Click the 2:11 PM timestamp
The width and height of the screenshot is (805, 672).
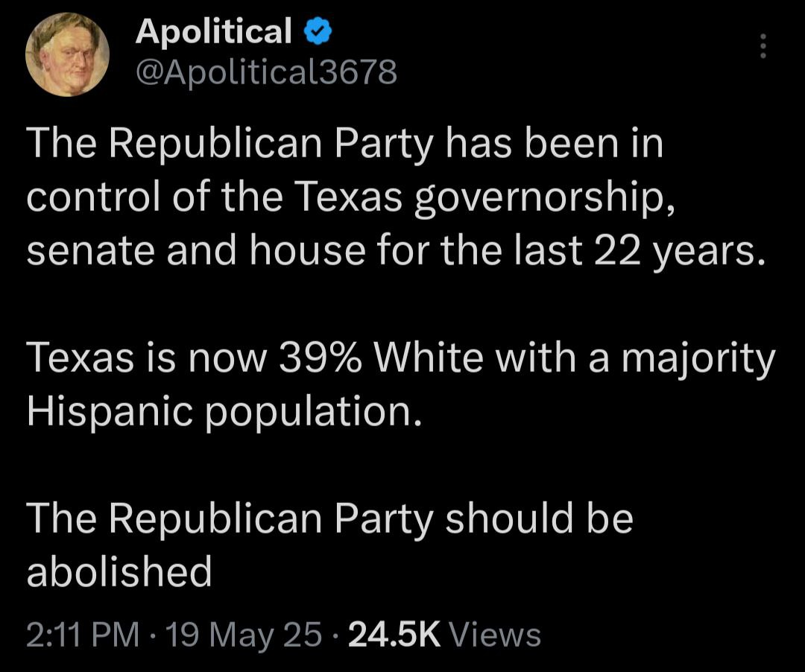[83, 635]
